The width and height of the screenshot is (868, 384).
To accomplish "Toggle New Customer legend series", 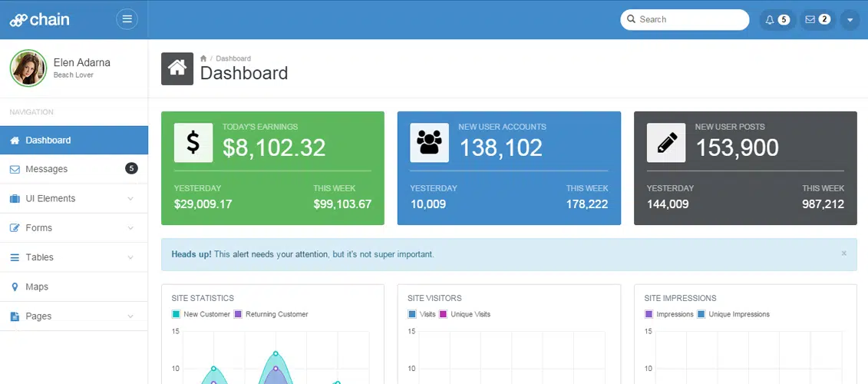I will (x=201, y=314).
